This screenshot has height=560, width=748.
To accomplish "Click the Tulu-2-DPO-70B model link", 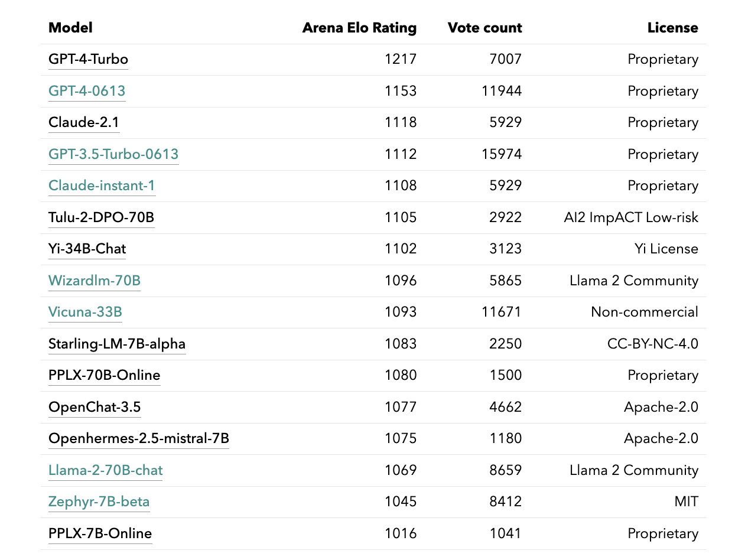I will click(x=101, y=217).
